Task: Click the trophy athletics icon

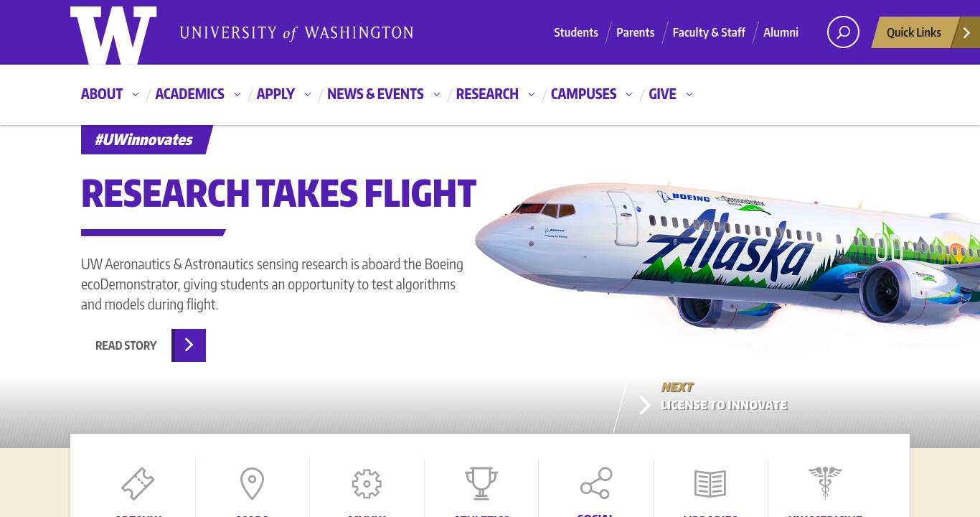Action: [x=481, y=483]
